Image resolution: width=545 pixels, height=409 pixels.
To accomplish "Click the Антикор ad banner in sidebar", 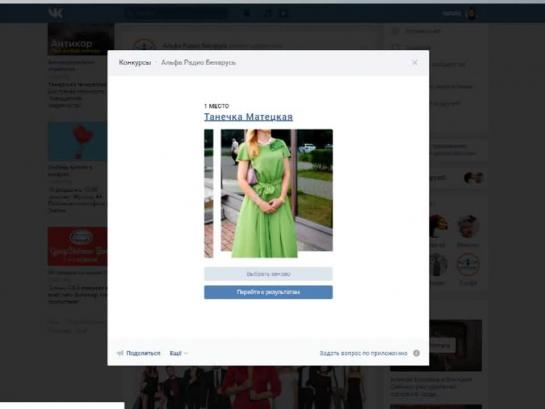I will coord(81,40).
